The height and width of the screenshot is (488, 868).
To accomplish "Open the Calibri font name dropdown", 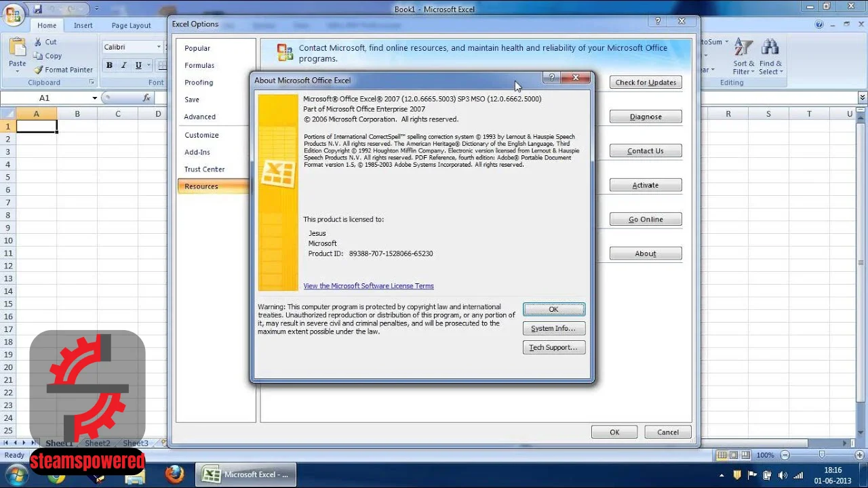I will (159, 47).
